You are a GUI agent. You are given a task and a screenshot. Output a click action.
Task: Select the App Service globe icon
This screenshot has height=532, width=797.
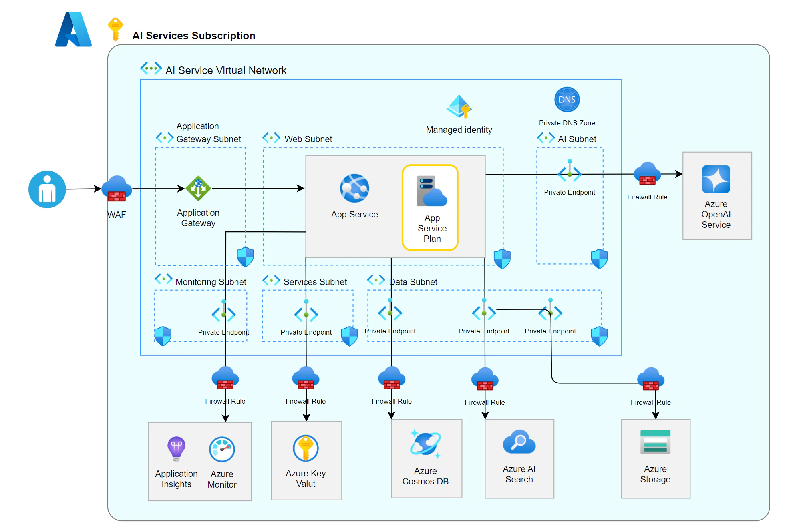[x=354, y=188]
